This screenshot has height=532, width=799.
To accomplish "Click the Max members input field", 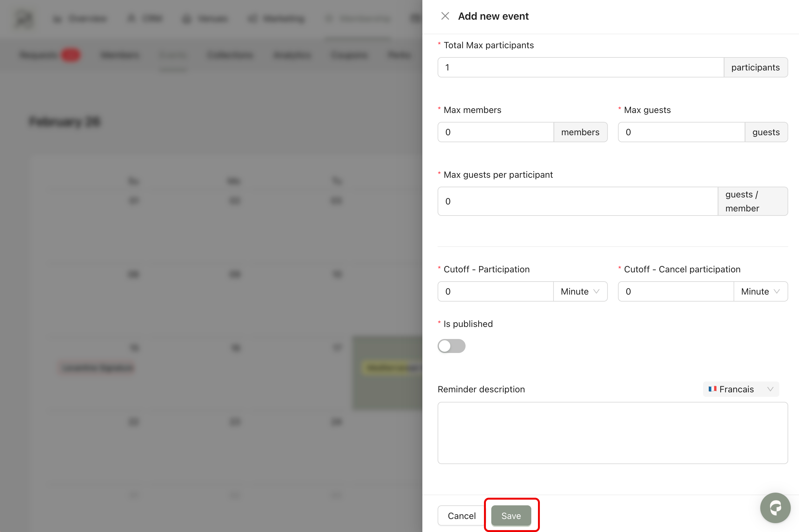I will [495, 132].
